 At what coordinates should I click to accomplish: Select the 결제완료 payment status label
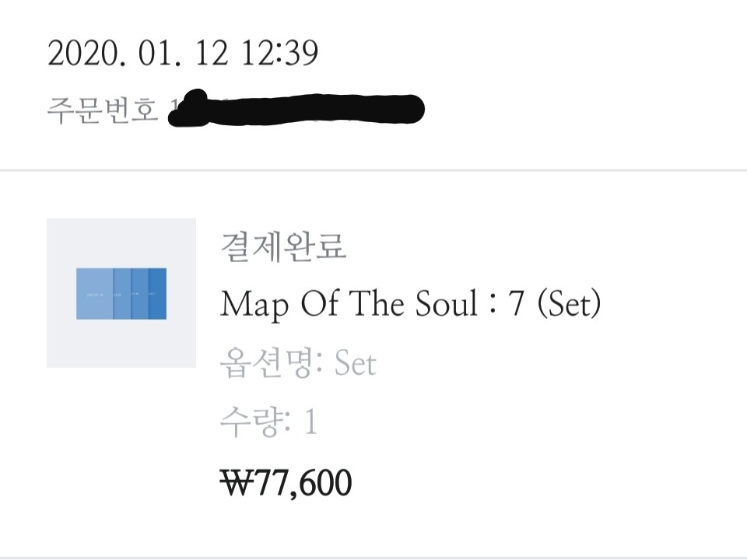click(x=283, y=247)
